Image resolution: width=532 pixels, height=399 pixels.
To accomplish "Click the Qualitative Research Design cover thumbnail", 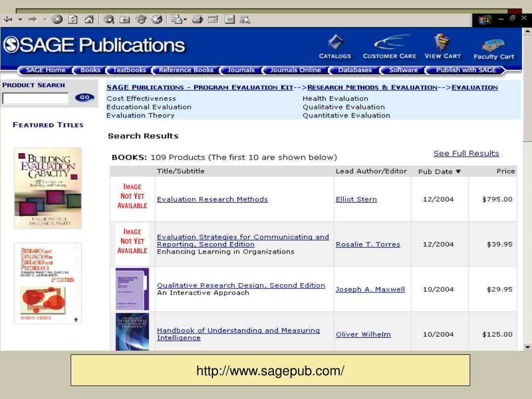I will [132, 289].
